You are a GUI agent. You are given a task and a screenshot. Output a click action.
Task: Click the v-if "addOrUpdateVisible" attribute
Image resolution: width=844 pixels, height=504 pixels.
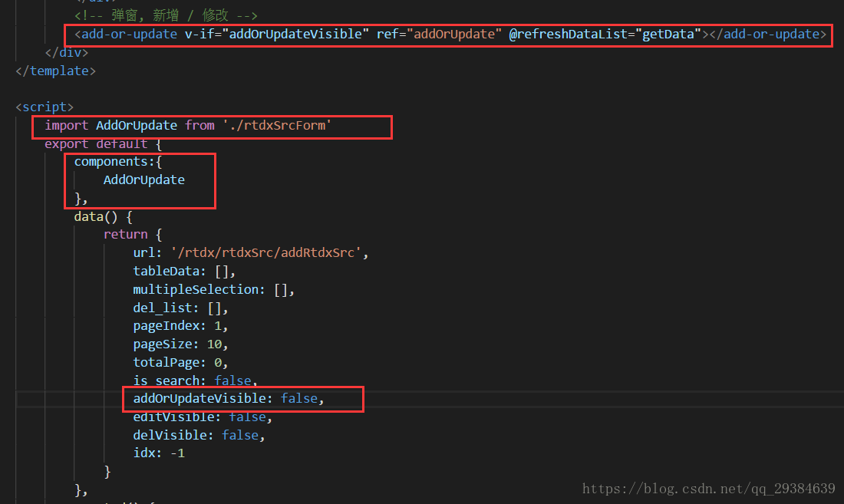coord(277,35)
